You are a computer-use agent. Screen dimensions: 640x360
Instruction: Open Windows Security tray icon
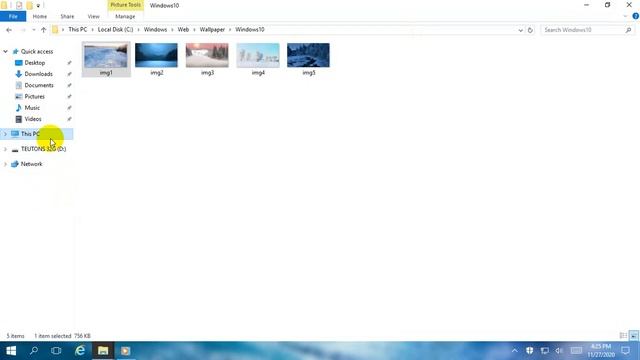tap(529, 351)
